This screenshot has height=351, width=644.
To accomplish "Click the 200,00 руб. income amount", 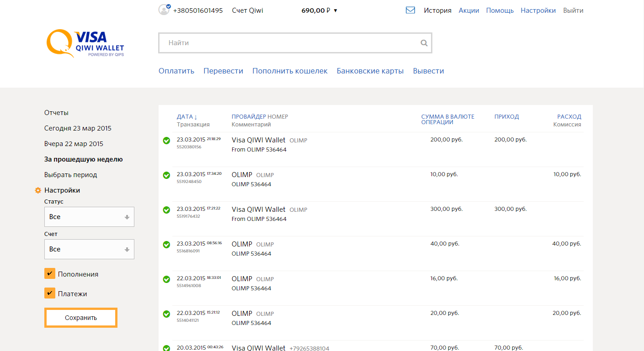I will pos(511,140).
